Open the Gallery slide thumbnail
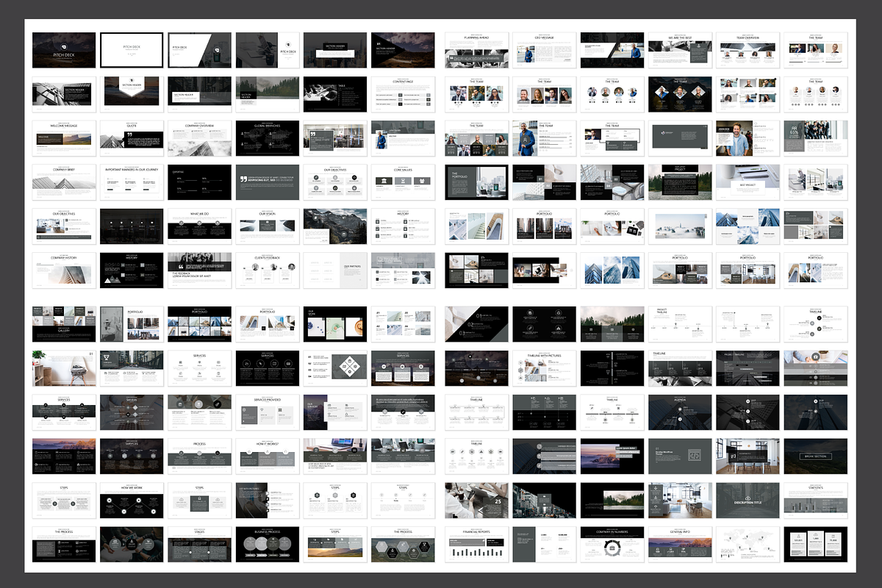 pos(64,324)
